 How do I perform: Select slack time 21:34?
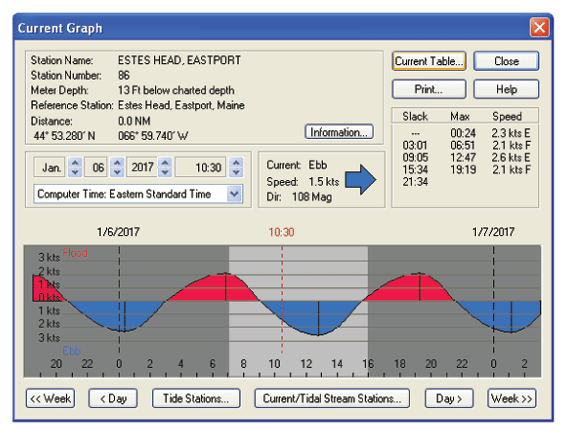click(415, 182)
